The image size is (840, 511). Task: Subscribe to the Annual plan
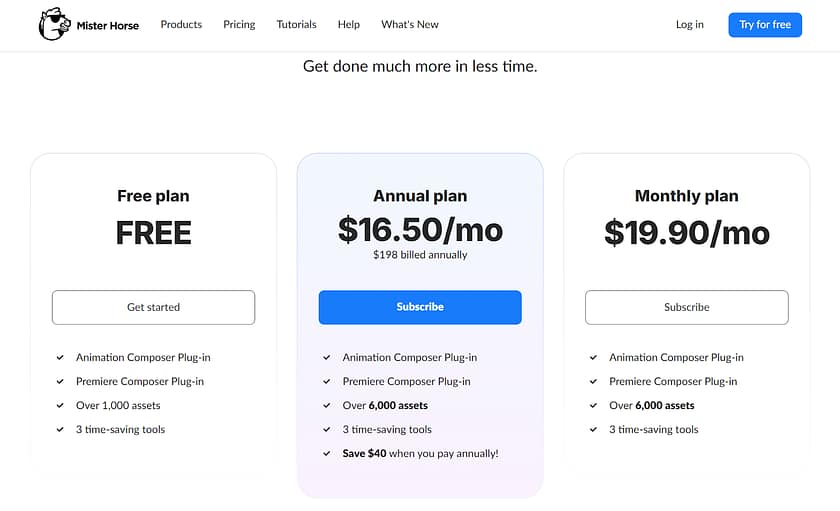click(x=420, y=307)
